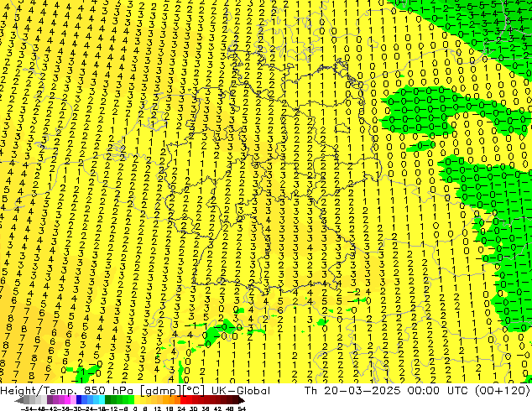The height and width of the screenshot is (411, 532).
Task: Click the '-54' scale label
Action: (x=27, y=408)
